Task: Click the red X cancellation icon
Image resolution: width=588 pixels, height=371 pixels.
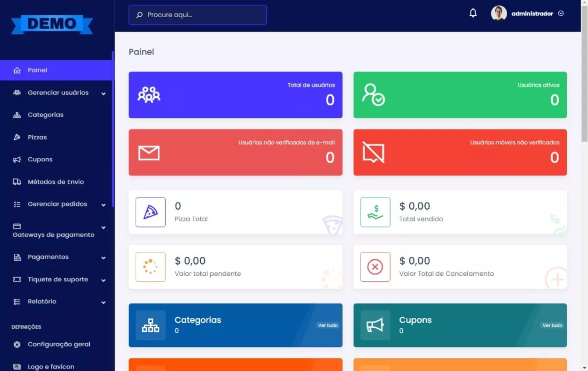Action: pos(375,267)
